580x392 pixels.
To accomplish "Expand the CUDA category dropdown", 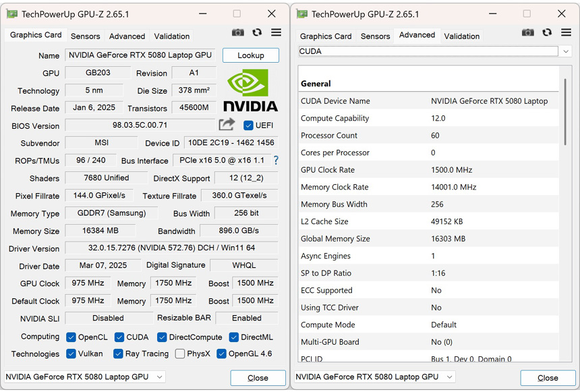I will (x=565, y=51).
